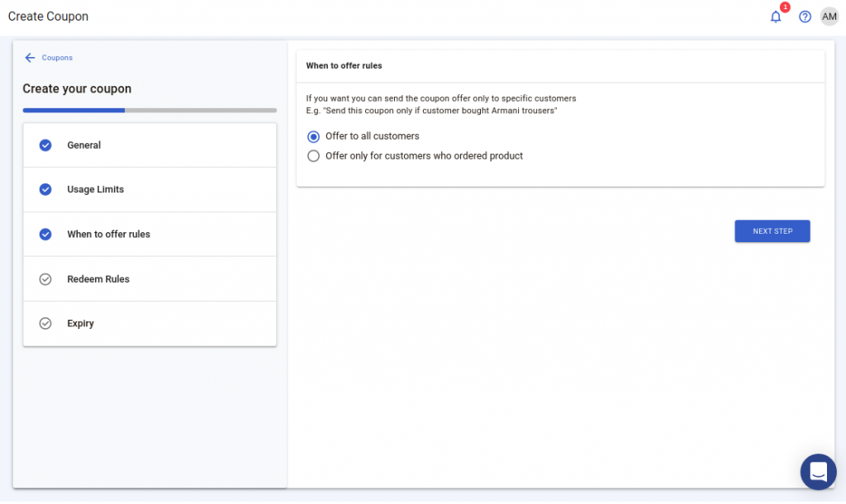Select Offer to all customers radio button
The width and height of the screenshot is (846, 504).
[x=313, y=136]
